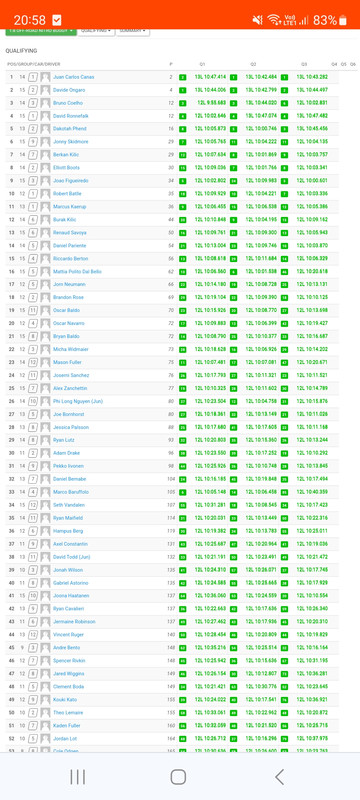360x800 pixels.
Task: Click the Q4 column header
Action: 335,64
